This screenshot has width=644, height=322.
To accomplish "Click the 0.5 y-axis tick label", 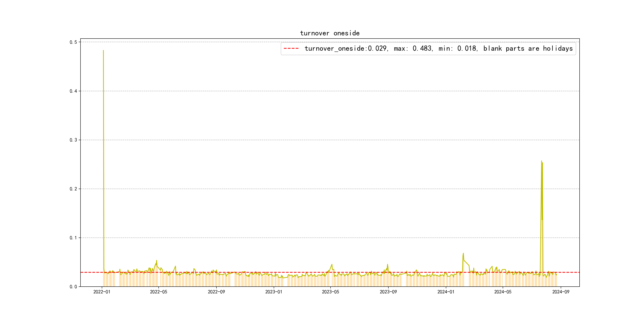I will 73,42.
